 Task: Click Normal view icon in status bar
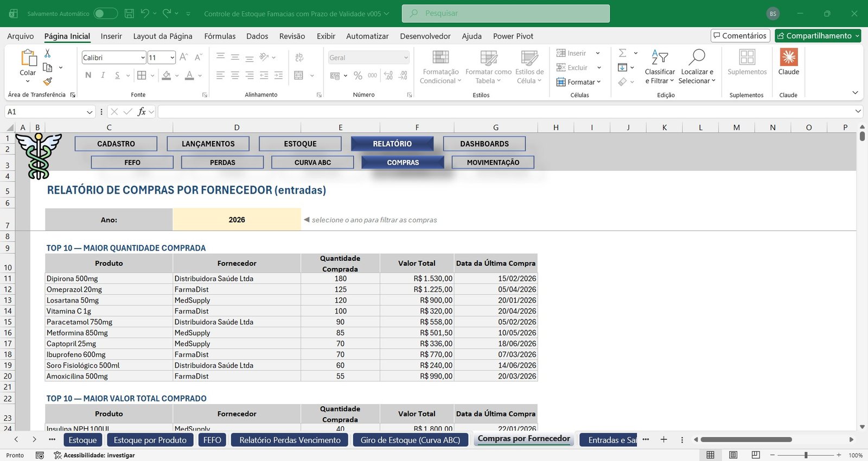pos(710,455)
